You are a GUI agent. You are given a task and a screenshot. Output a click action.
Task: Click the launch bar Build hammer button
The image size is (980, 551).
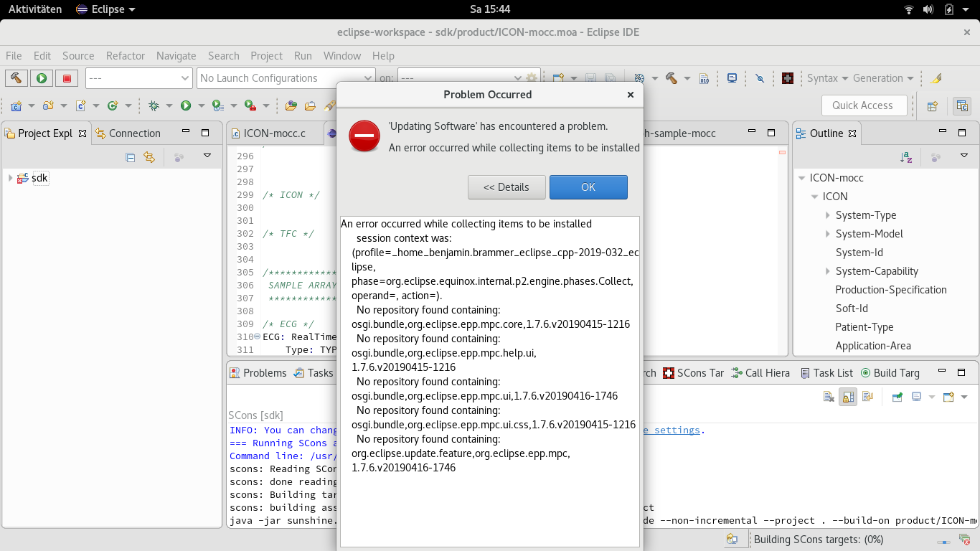17,78
